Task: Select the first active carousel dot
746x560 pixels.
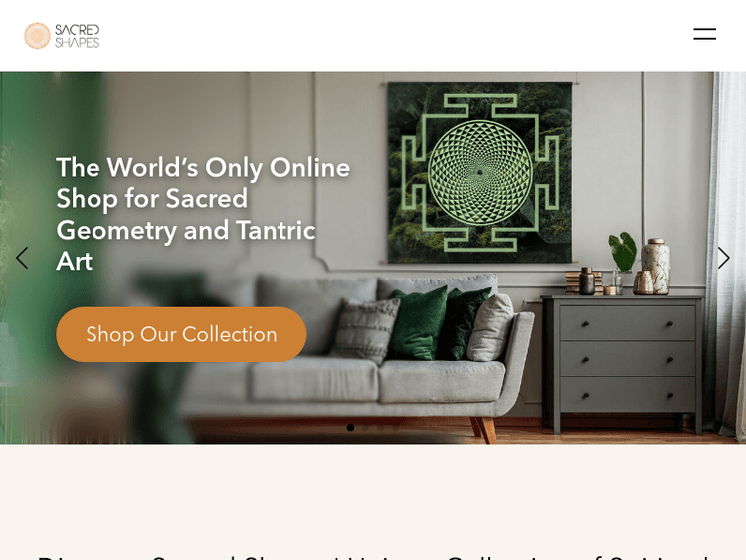Action: (x=351, y=428)
